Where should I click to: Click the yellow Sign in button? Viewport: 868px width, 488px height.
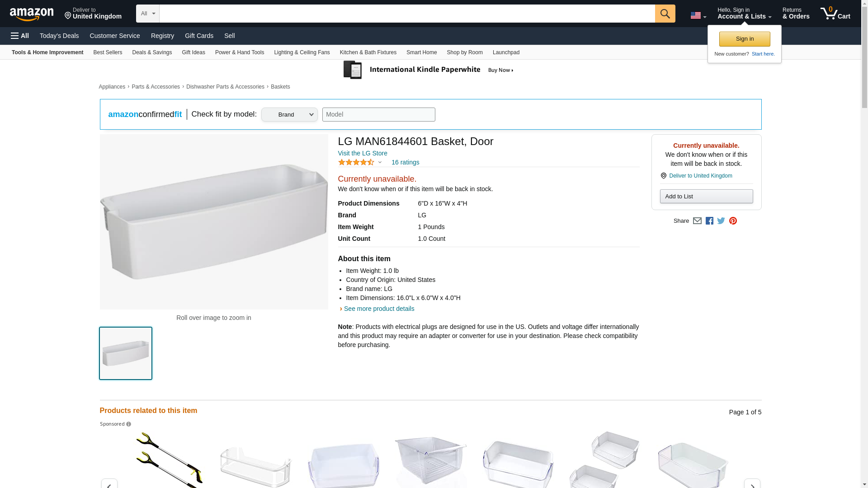pyautogui.click(x=744, y=39)
